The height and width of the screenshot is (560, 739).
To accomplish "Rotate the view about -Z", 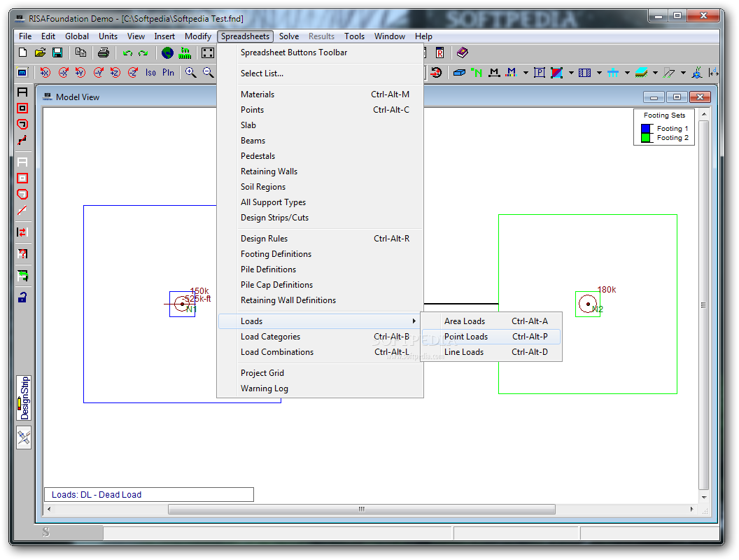I will pos(133,73).
